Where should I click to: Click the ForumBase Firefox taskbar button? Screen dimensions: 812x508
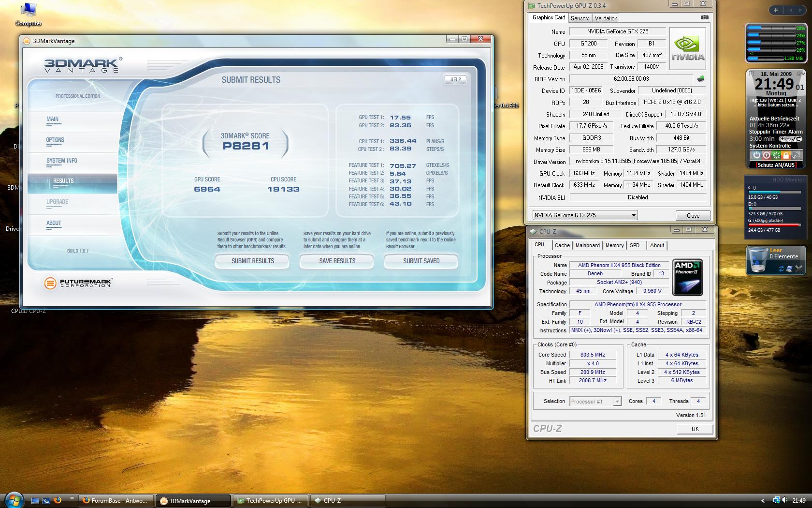[x=116, y=501]
